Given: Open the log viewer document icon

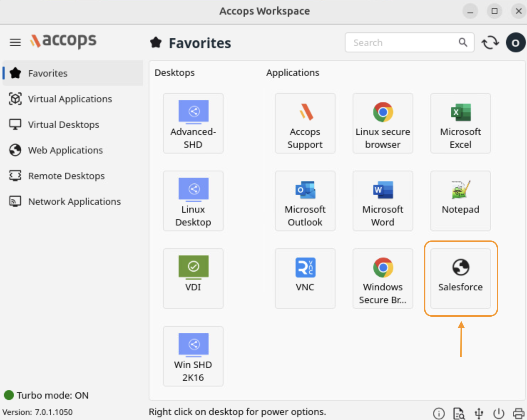Looking at the screenshot, I should pyautogui.click(x=459, y=413).
